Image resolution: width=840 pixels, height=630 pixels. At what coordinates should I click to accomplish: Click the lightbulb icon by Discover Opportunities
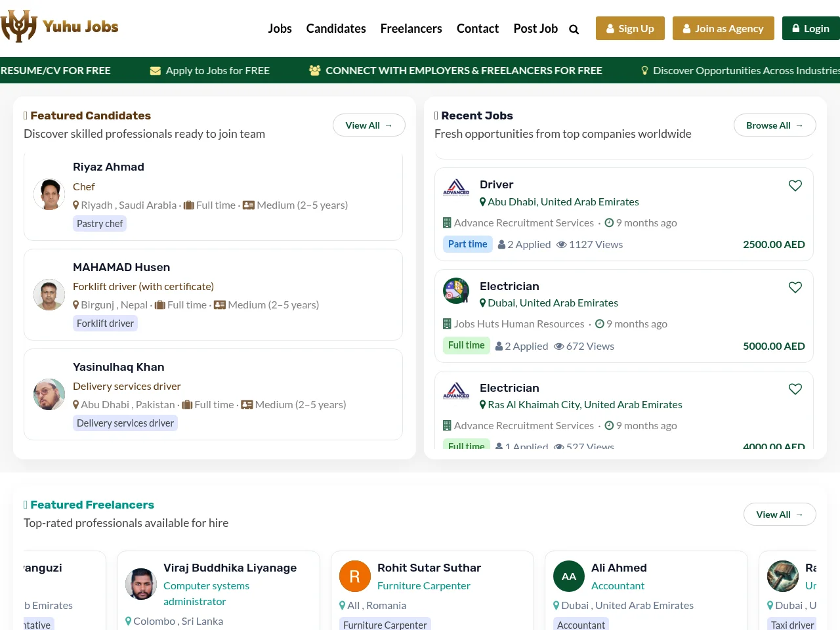click(644, 71)
